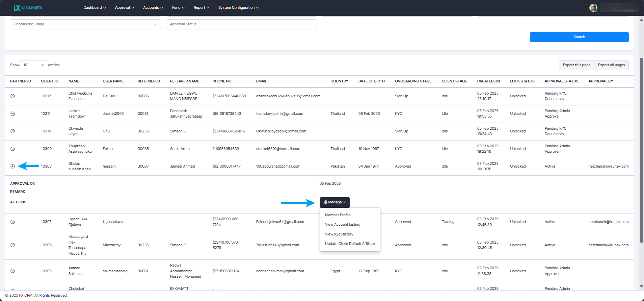
Task: Click Export all pages button
Action: [611, 65]
